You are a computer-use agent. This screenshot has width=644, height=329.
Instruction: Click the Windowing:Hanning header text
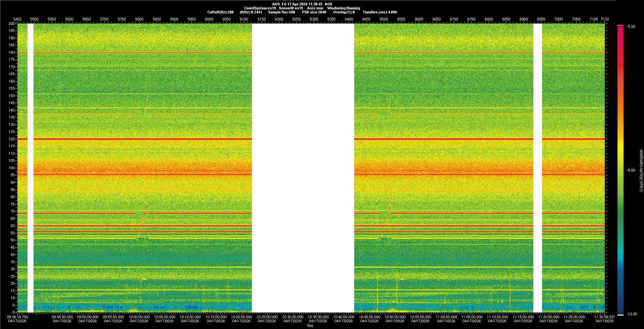pos(343,8)
